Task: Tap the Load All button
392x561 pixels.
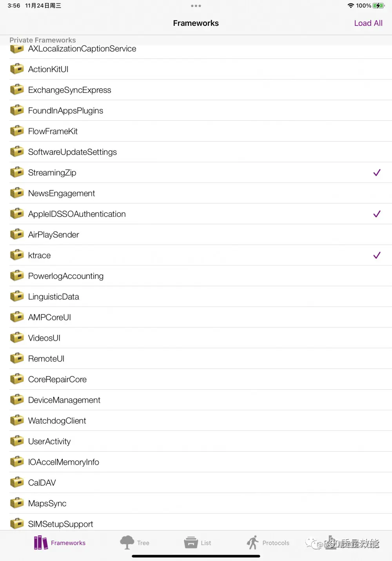Action: [x=368, y=23]
